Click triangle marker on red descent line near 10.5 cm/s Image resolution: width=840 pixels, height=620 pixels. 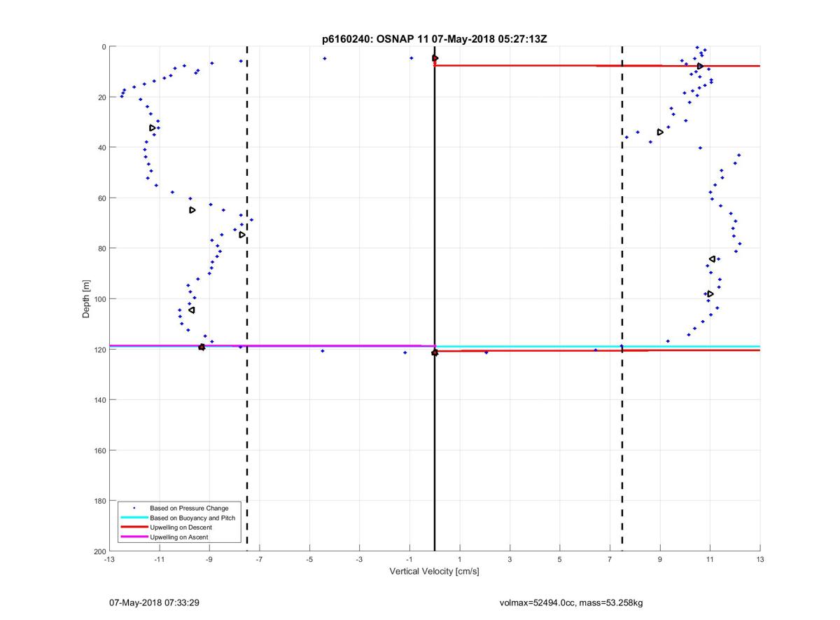pyautogui.click(x=700, y=66)
